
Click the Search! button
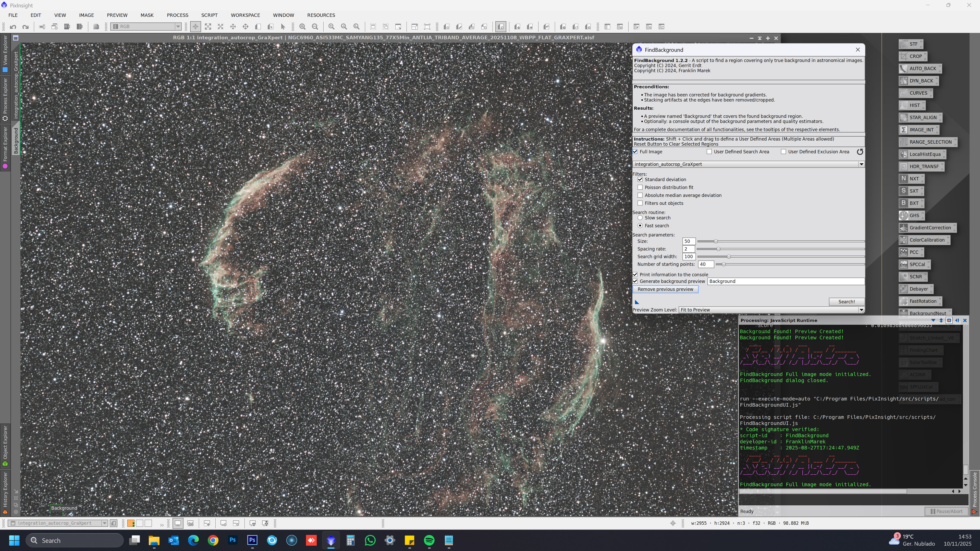point(847,302)
